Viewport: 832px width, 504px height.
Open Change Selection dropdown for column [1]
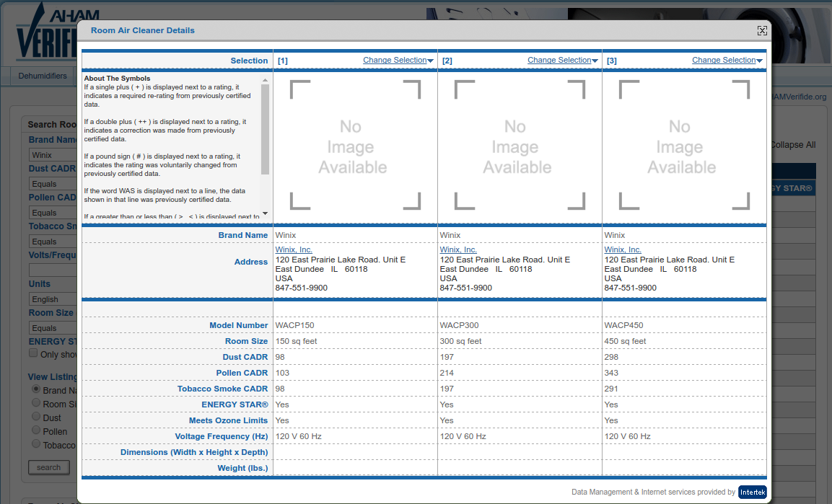tap(398, 61)
